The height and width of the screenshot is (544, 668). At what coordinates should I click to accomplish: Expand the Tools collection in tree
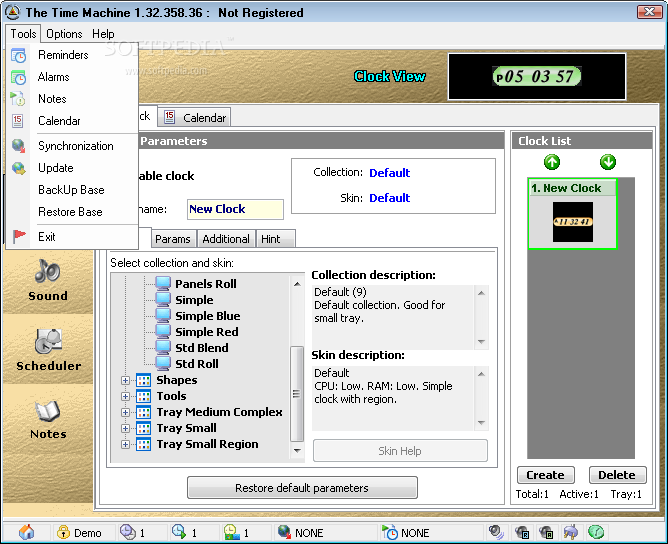125,397
